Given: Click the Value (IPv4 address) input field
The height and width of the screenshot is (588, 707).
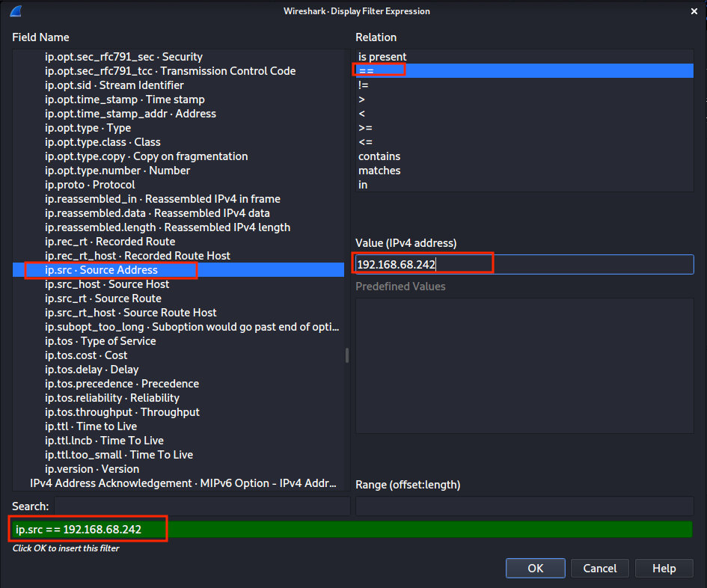Looking at the screenshot, I should [524, 264].
